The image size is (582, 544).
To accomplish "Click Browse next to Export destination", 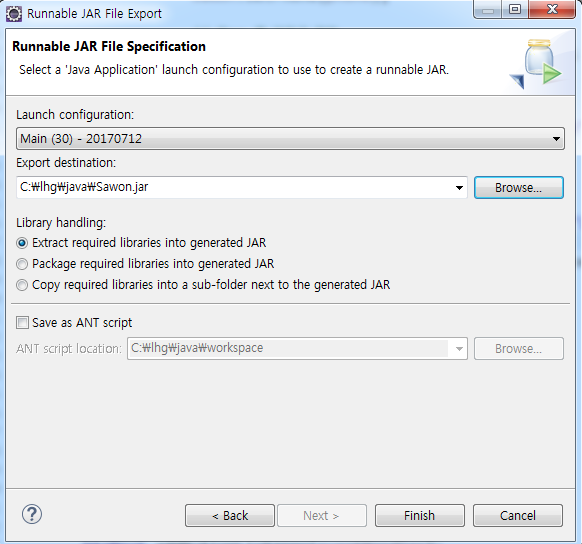I will point(519,188).
